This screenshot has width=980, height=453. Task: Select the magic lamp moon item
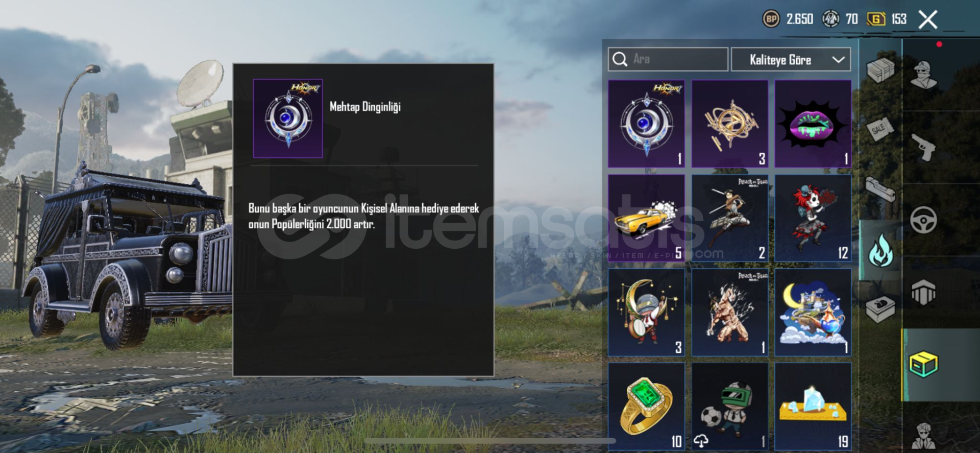[813, 313]
